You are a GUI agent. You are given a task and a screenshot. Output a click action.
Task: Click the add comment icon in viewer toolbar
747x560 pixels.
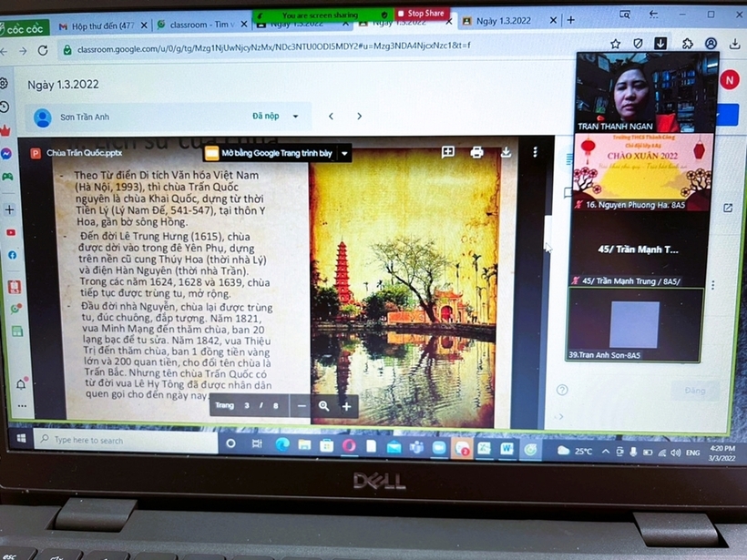(x=447, y=153)
